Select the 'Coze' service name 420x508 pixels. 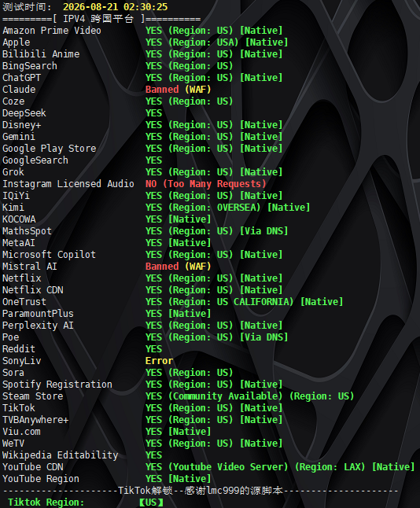click(13, 101)
